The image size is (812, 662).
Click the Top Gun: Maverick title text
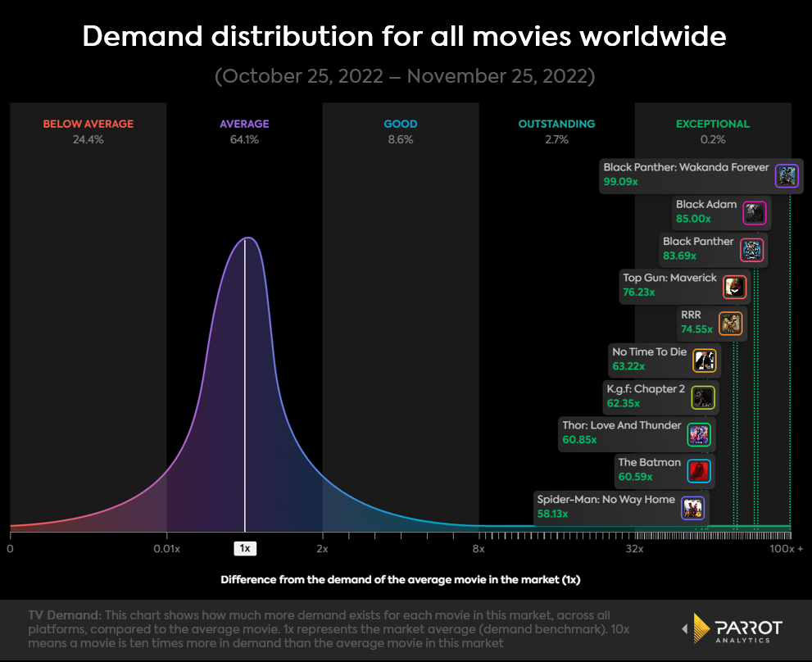(669, 279)
